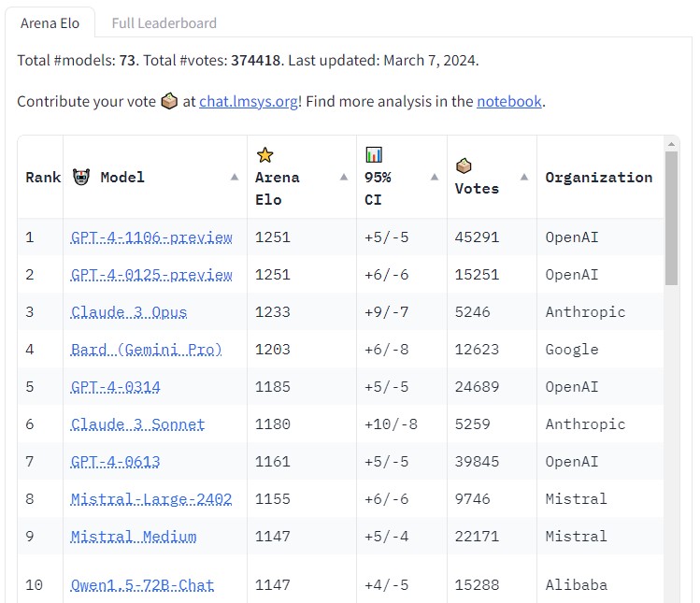The width and height of the screenshot is (700, 603).
Task: Open the Mistral-Large-2402 model link
Action: pos(151,499)
